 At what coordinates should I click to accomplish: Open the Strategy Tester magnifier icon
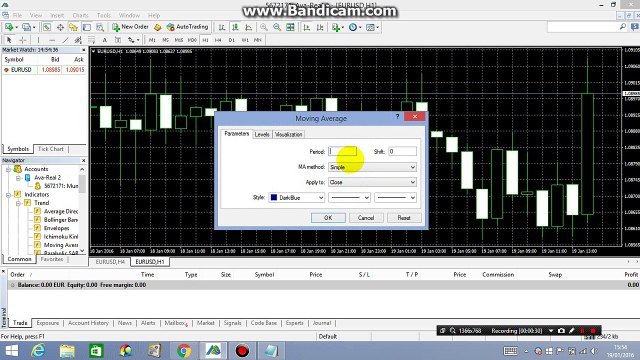pos(100,27)
